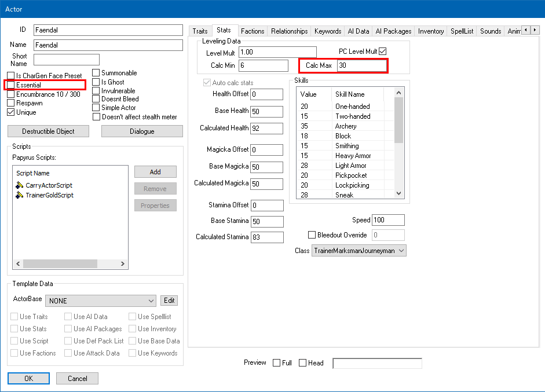Uncheck the Unique checkbox

click(x=11, y=112)
